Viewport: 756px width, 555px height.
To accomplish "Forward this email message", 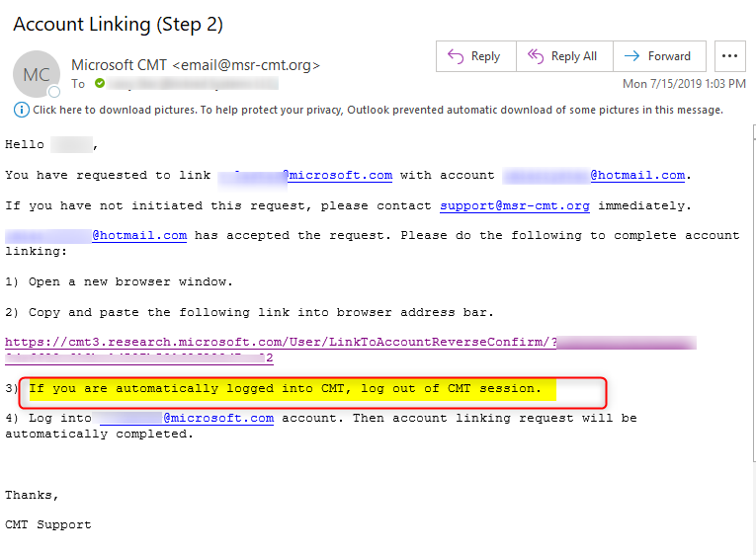I will point(659,56).
